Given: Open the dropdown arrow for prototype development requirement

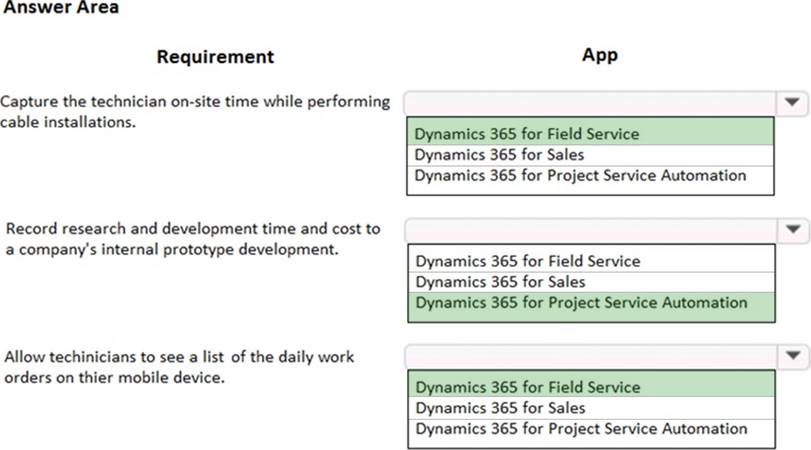Looking at the screenshot, I should coord(792,229).
